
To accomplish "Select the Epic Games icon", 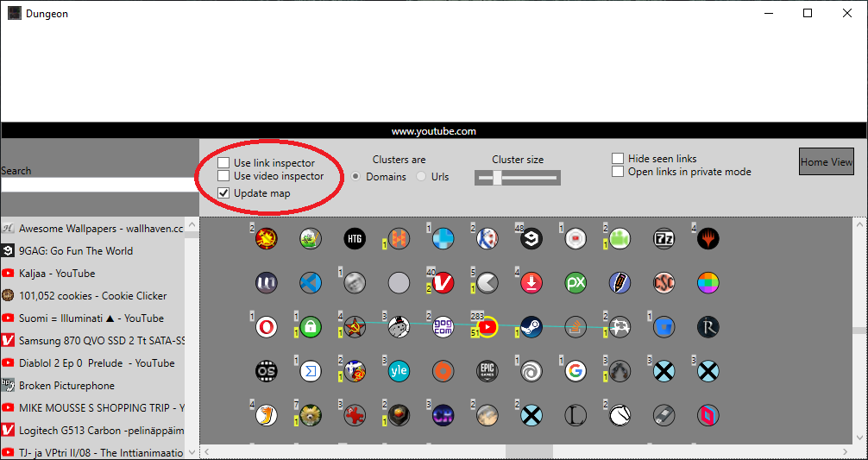I will [x=487, y=371].
